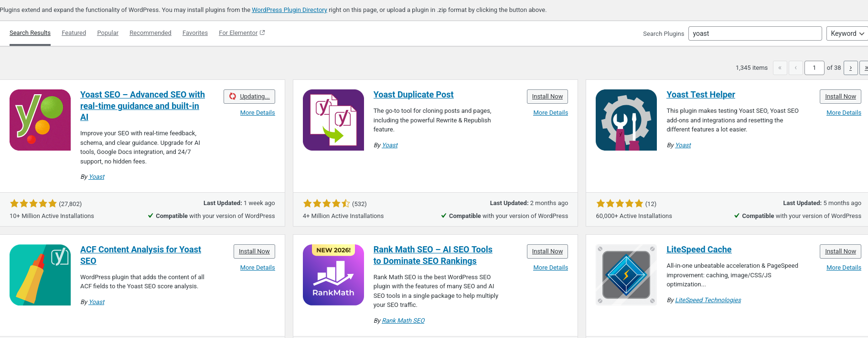Open the Keyword search type dropdown
Screen dimensions: 868x338
point(847,33)
